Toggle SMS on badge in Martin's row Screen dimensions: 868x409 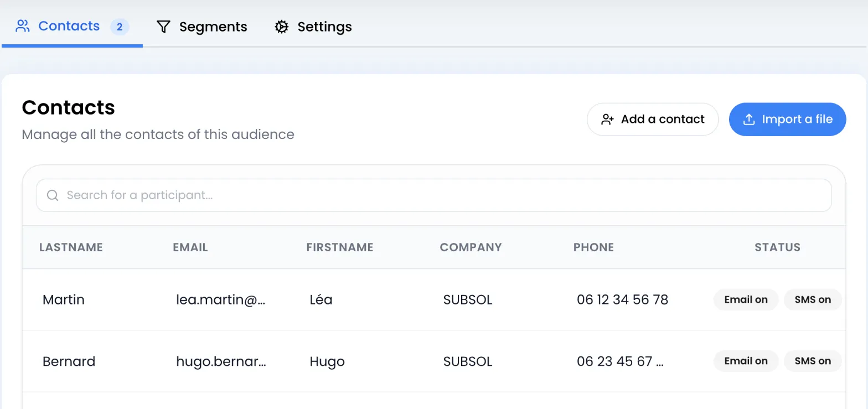point(813,299)
